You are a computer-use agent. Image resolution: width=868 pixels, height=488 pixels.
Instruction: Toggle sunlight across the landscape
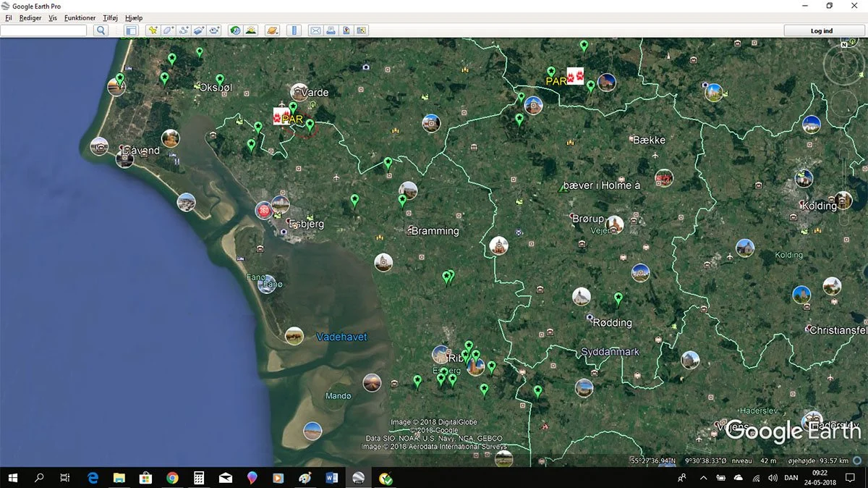click(x=250, y=30)
